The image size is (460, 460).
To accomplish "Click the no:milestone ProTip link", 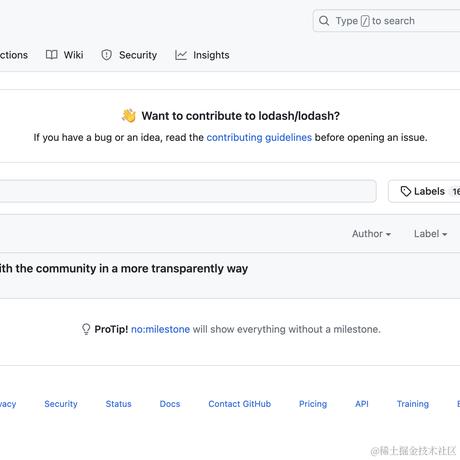I will pos(160,329).
